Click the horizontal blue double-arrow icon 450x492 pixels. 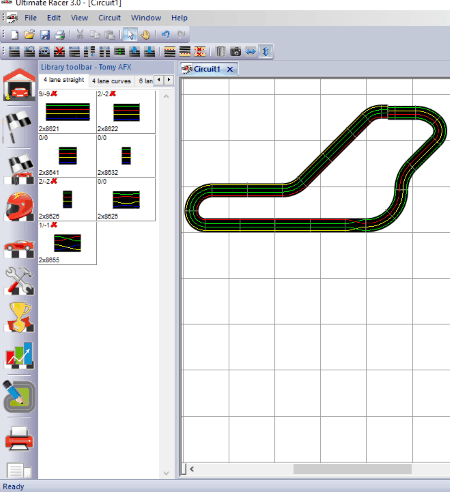(251, 51)
